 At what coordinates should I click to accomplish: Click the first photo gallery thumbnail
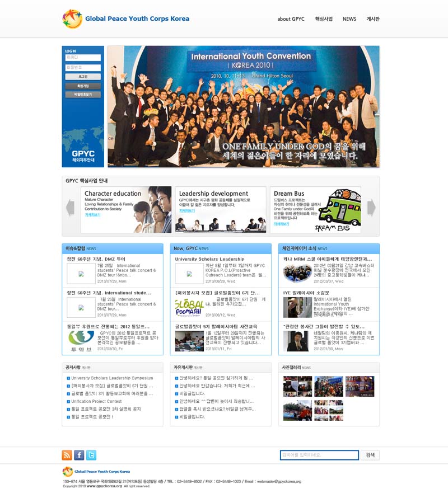[x=297, y=386]
